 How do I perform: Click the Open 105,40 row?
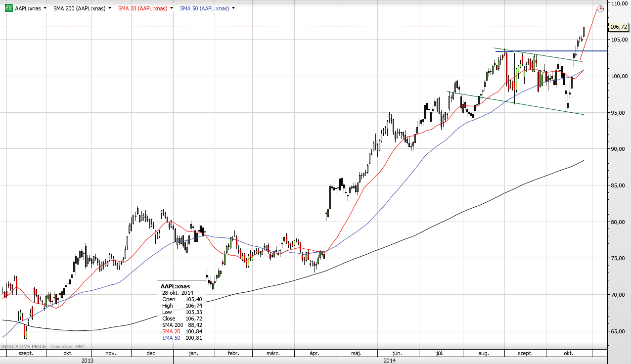[182, 299]
